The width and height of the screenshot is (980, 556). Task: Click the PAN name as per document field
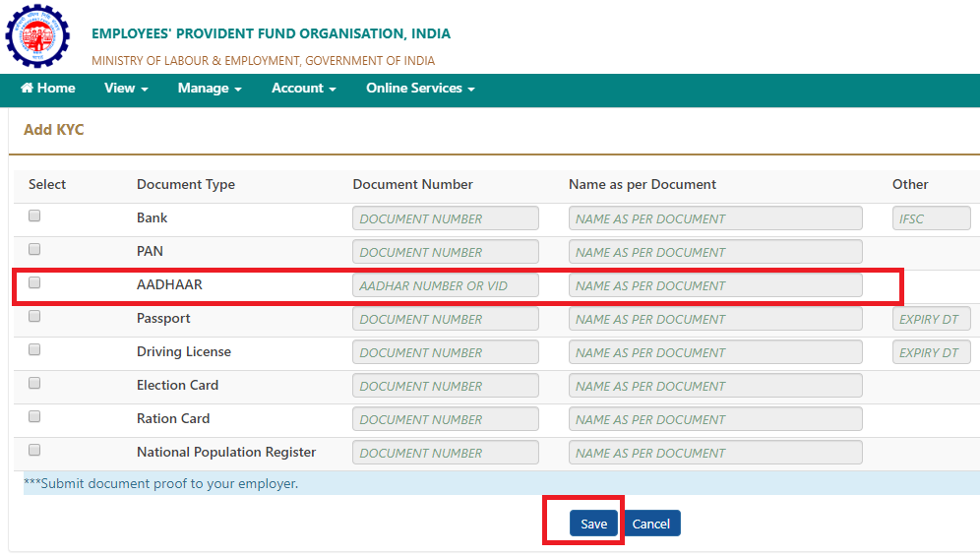coord(715,252)
